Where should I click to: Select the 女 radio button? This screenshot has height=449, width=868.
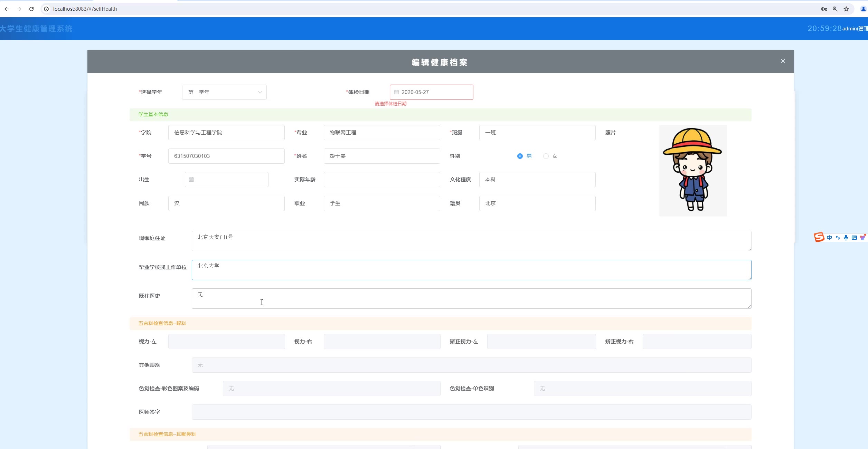(x=546, y=156)
